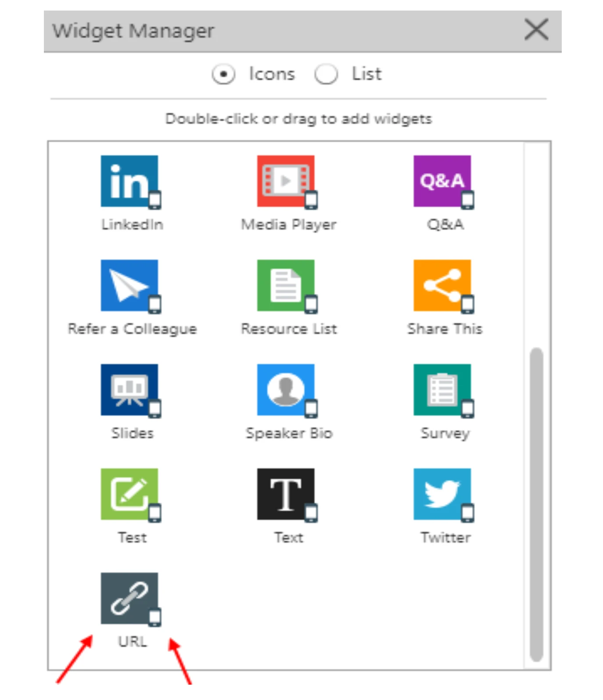
Task: Close the Widget Manager dialog
Action: tap(536, 30)
